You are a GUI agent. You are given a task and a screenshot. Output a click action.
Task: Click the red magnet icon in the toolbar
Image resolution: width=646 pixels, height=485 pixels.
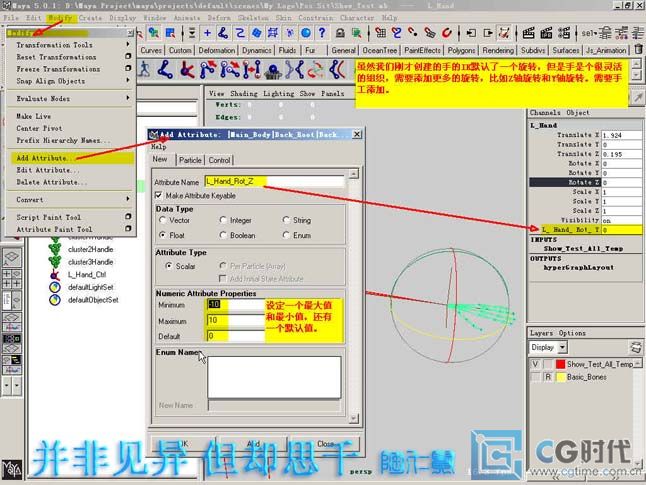click(447, 33)
